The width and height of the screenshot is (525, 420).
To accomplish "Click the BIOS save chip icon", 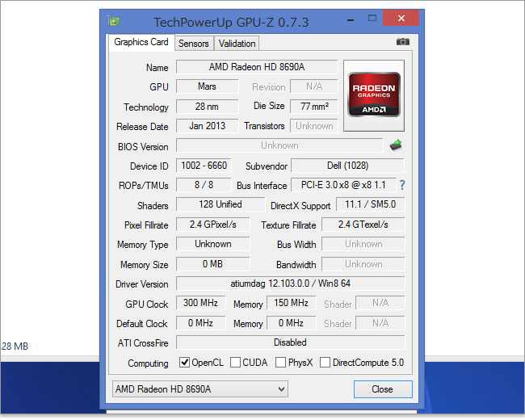I will [x=396, y=145].
